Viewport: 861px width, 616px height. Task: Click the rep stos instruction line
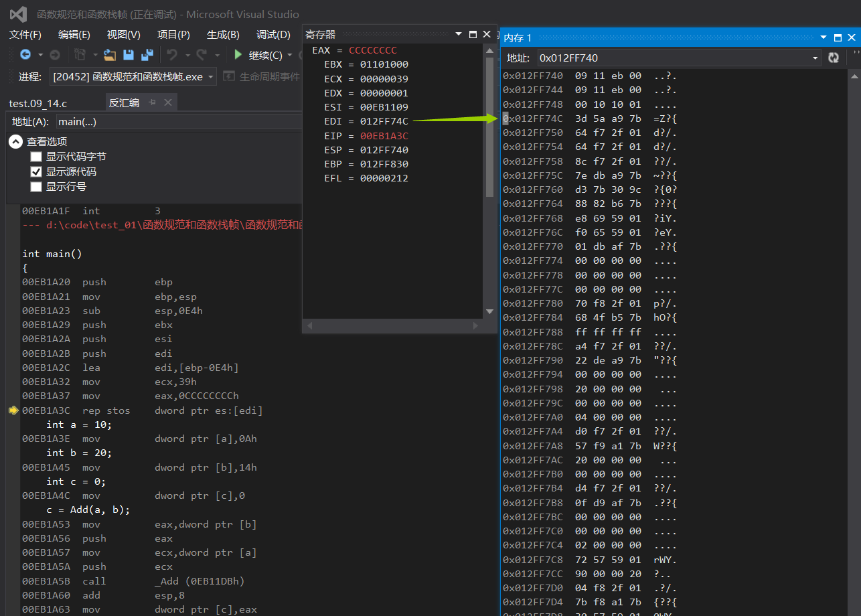point(143,410)
